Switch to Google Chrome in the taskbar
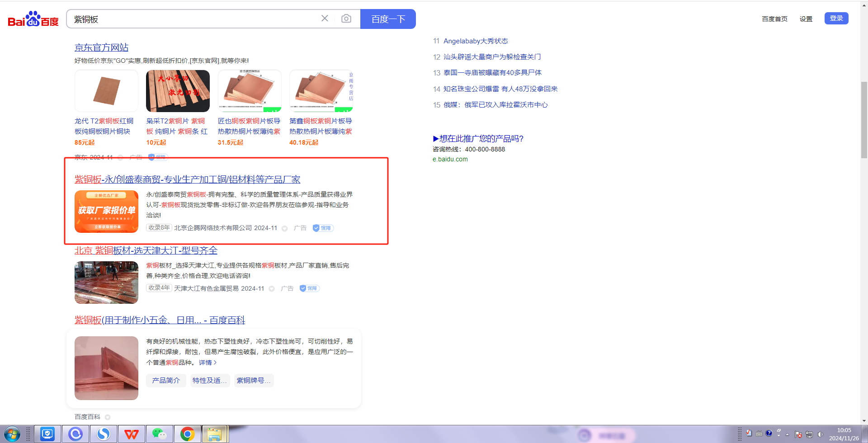Screen dimensions: 868x443 click(187, 434)
